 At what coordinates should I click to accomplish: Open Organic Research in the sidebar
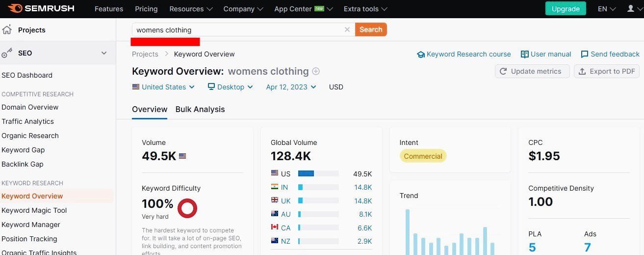[30, 136]
